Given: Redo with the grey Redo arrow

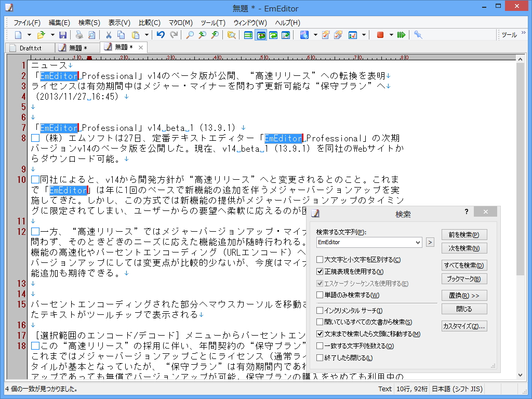Looking at the screenshot, I should pos(174,35).
